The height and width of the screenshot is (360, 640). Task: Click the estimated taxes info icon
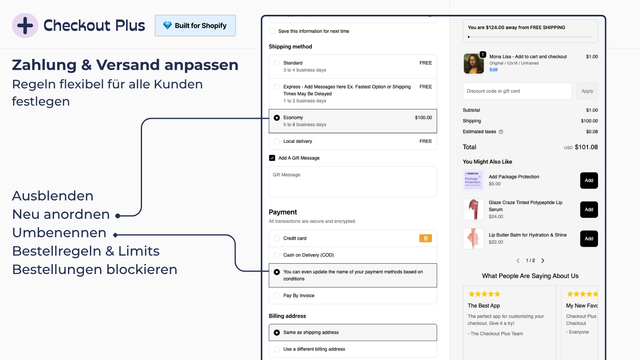click(501, 132)
